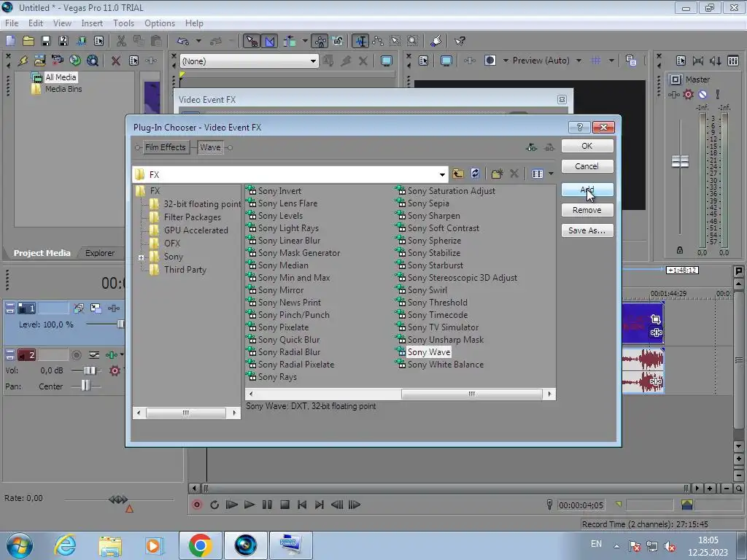Open the Undo history dropdown arrow
The height and width of the screenshot is (560, 747).
point(198,41)
